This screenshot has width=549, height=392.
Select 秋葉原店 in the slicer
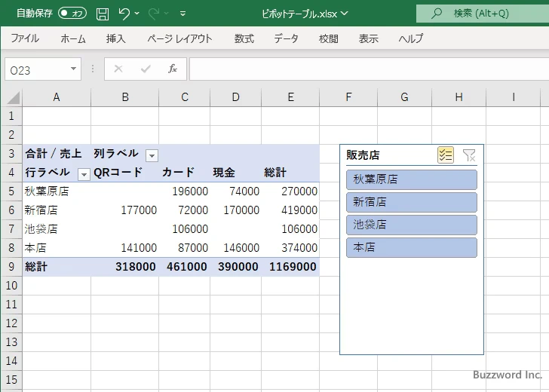[x=412, y=179]
